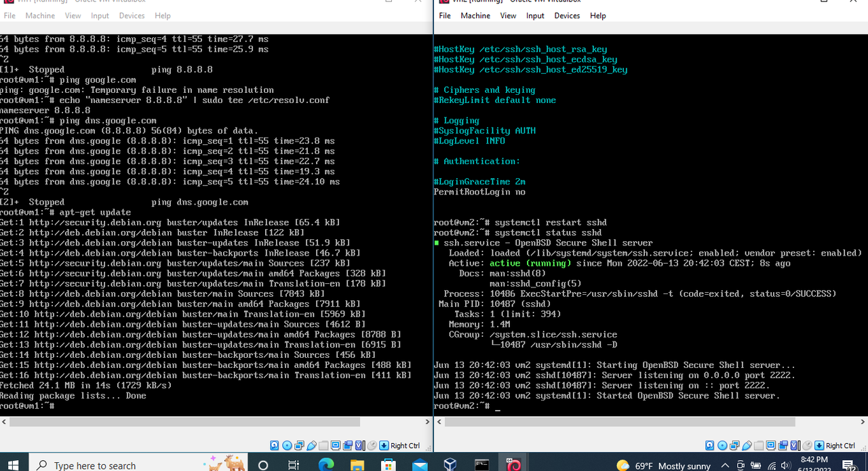Click CPU virtualization icon in vm1 status bar
Image resolution: width=868 pixels, height=471 pixels.
359,445
